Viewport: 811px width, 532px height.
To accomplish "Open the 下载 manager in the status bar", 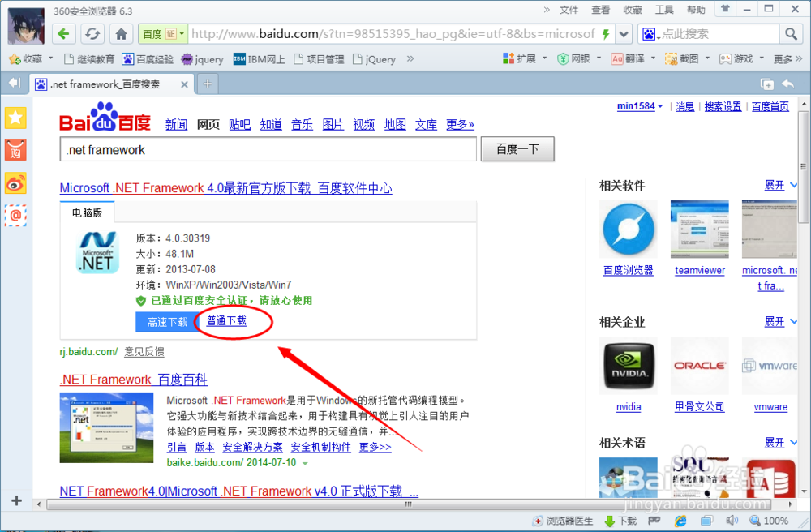I will click(x=620, y=521).
